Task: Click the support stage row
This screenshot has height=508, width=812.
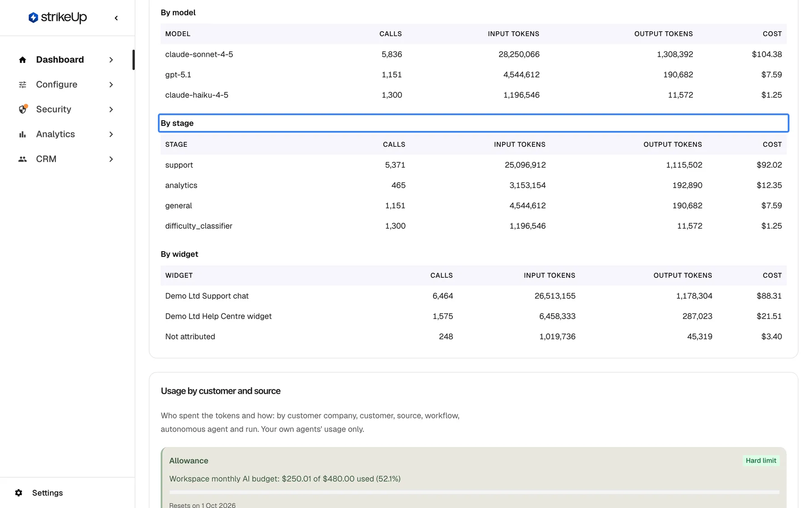Action: (x=473, y=165)
